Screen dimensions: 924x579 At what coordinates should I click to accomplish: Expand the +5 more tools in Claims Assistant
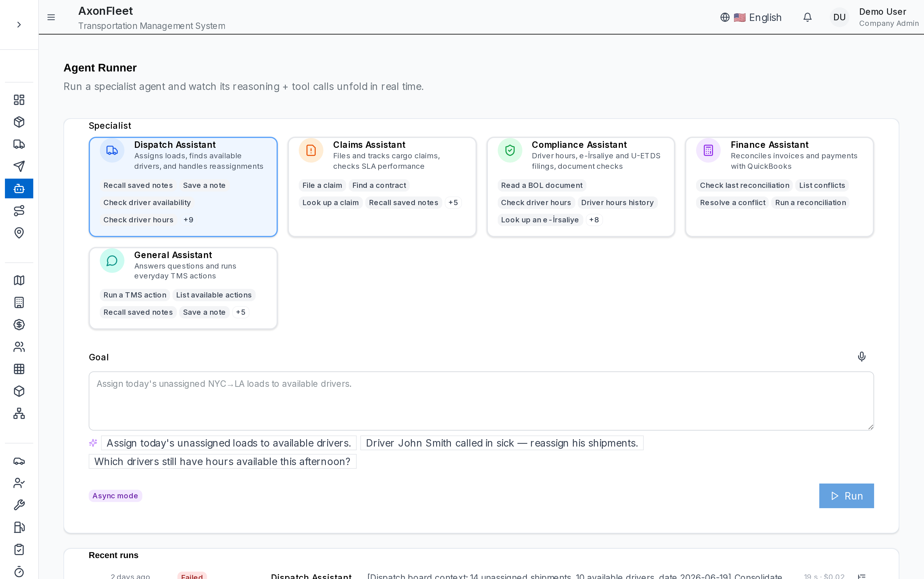click(453, 203)
